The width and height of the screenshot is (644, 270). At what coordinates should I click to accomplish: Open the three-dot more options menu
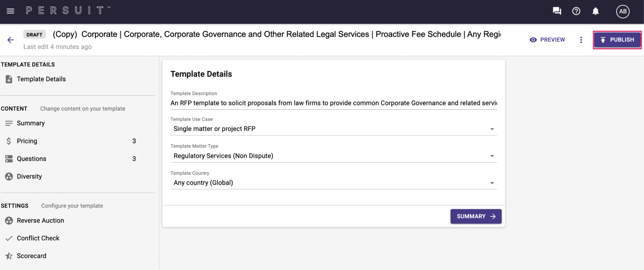581,40
